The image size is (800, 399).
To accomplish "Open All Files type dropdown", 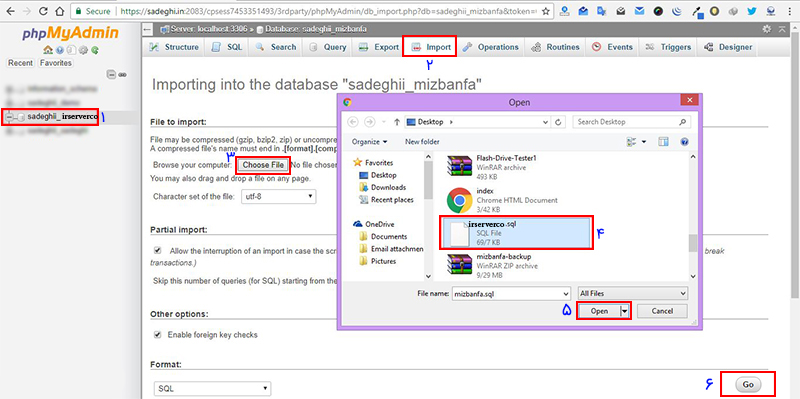I will tap(633, 293).
